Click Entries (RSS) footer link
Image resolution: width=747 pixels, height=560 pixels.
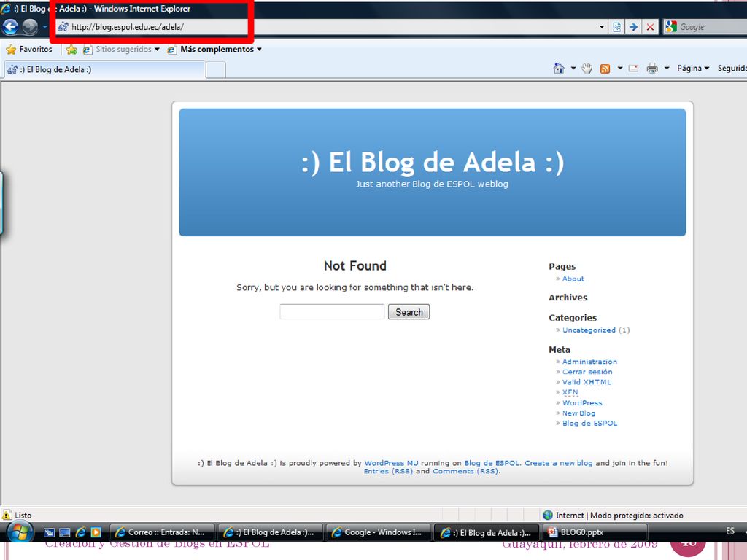tap(388, 471)
